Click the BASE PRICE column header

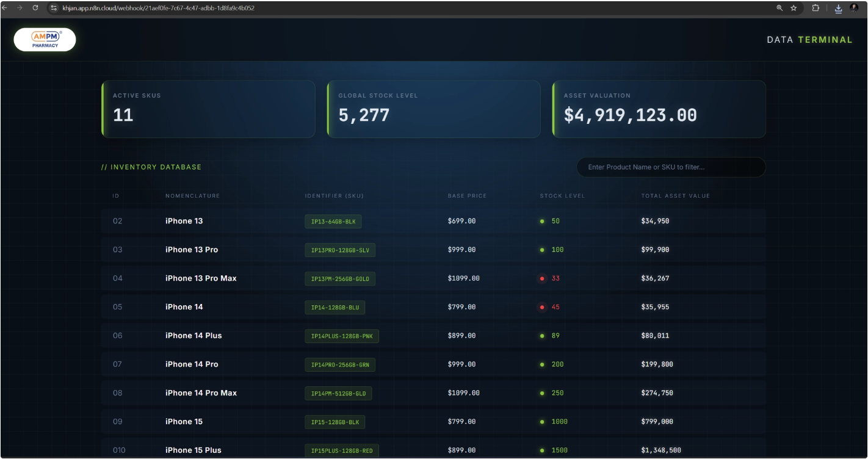click(467, 196)
